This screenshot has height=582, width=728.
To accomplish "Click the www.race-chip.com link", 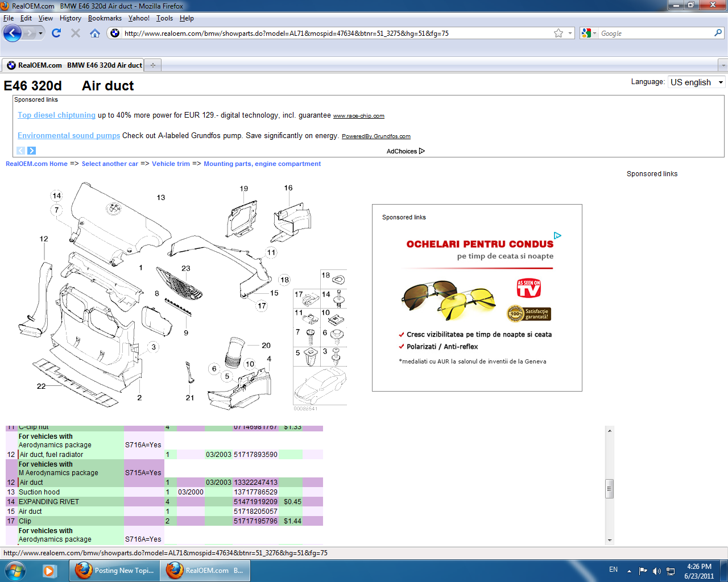I will click(358, 116).
